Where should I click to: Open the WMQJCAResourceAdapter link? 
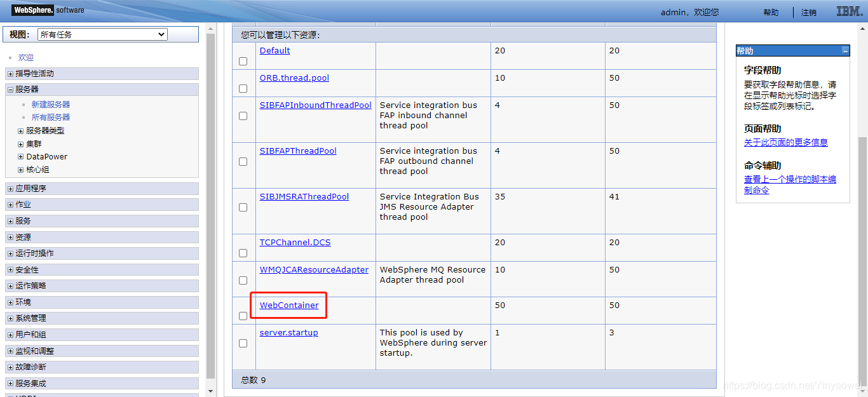(x=314, y=270)
